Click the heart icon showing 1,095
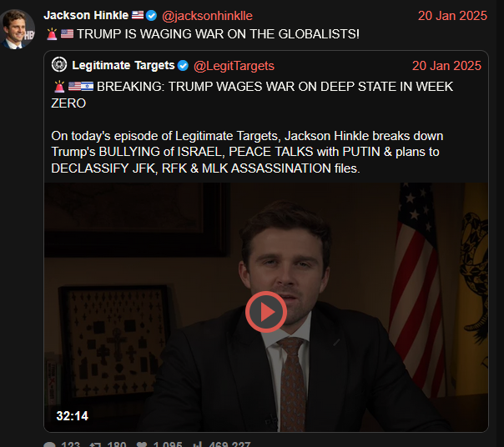Screen dimensions: 504x447 pos(141,445)
